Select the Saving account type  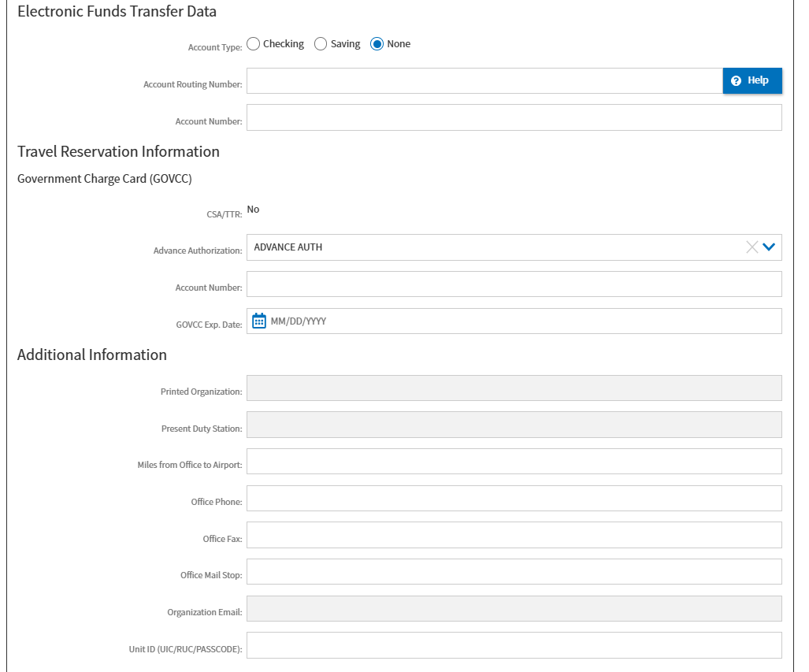click(x=321, y=44)
